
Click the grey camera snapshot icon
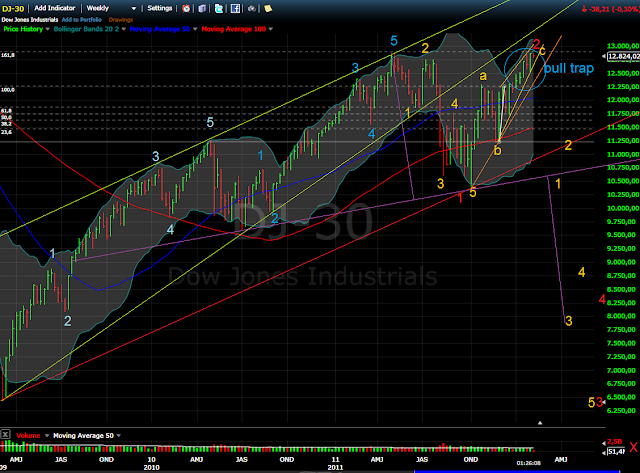click(251, 8)
